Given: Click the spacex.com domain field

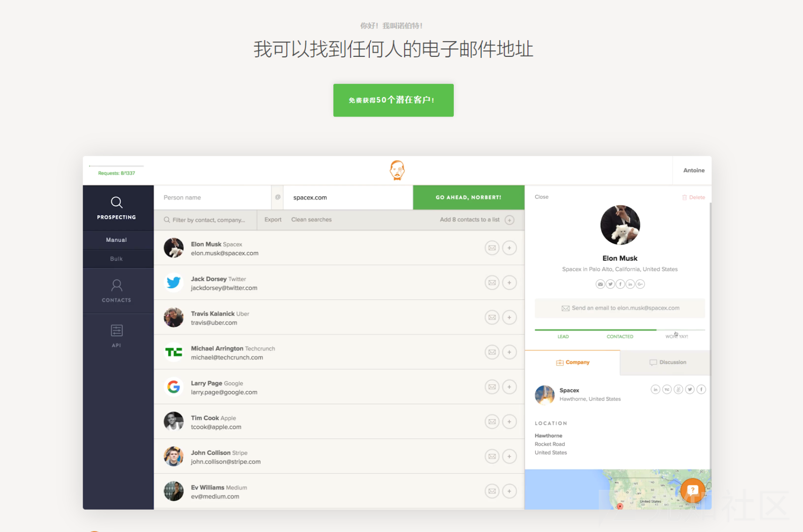Looking at the screenshot, I should pyautogui.click(x=348, y=197).
